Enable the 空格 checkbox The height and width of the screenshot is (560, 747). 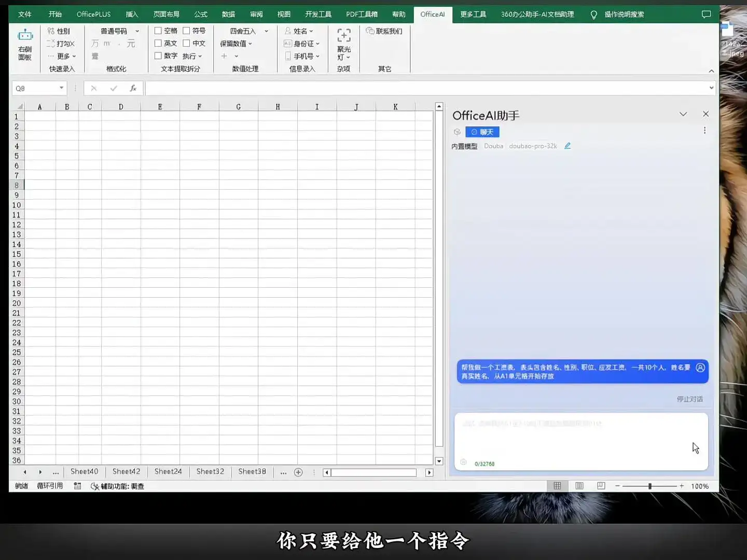[158, 31]
